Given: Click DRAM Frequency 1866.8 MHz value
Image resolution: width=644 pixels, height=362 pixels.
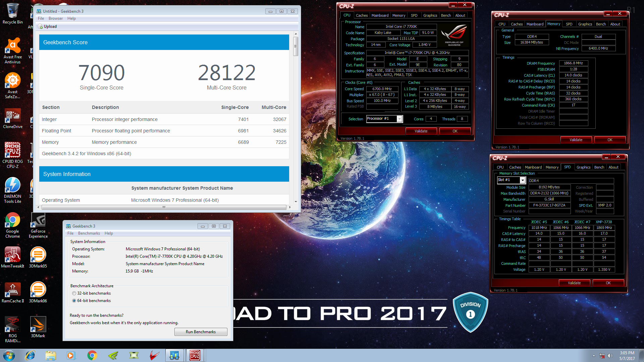Looking at the screenshot, I should (x=573, y=63).
